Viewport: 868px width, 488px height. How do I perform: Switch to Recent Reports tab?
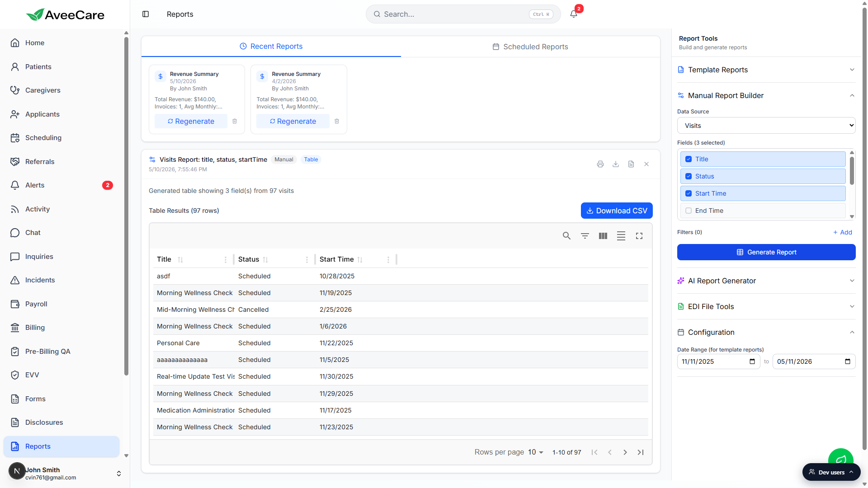[271, 47]
